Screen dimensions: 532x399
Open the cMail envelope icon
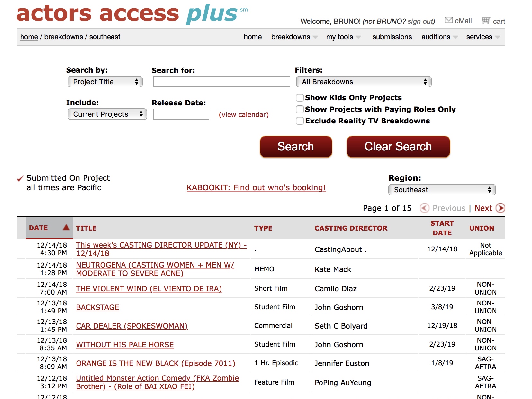point(448,20)
